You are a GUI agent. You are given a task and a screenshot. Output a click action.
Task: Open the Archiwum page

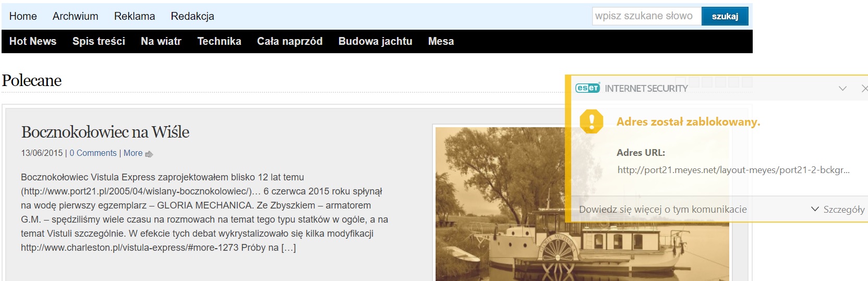76,16
